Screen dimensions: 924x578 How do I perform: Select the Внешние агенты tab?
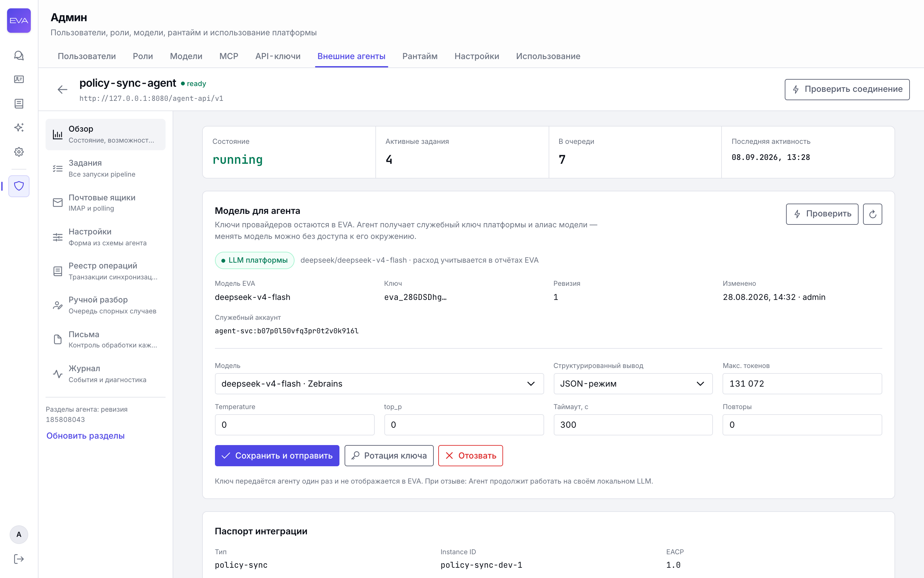point(351,56)
